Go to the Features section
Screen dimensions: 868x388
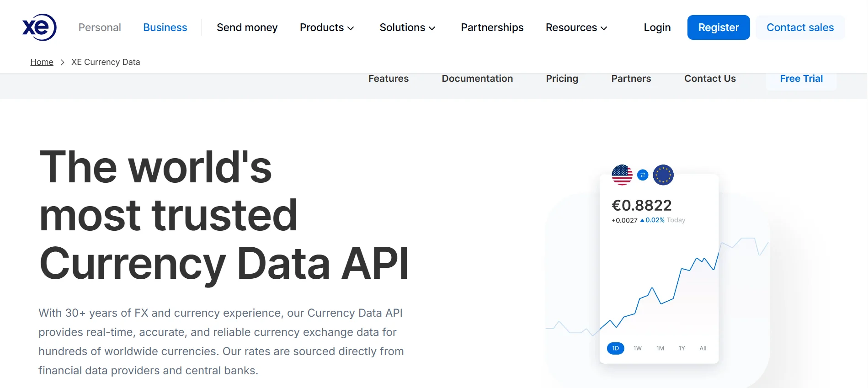point(388,79)
